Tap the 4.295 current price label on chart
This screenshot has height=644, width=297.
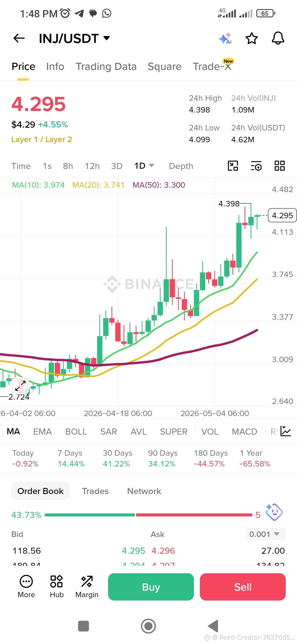click(282, 215)
